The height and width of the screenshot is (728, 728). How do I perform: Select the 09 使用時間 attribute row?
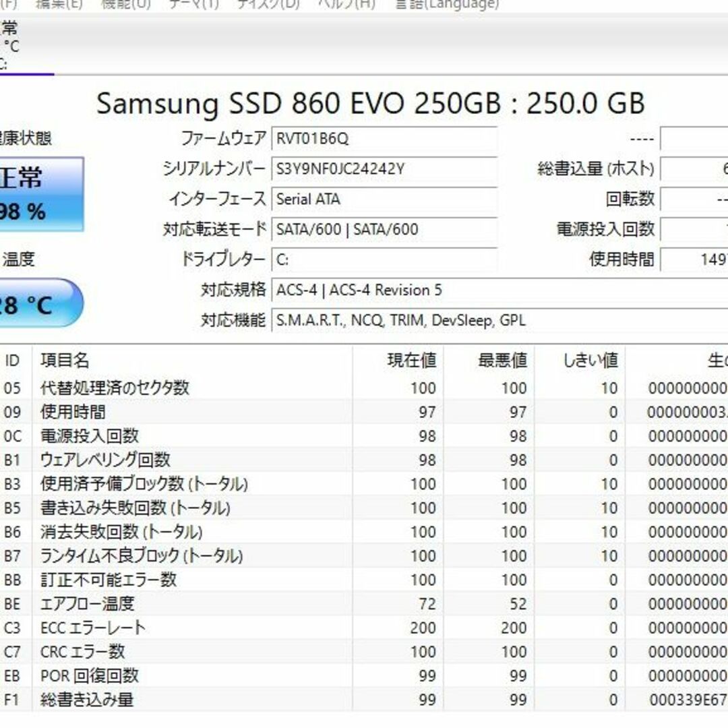(364, 413)
